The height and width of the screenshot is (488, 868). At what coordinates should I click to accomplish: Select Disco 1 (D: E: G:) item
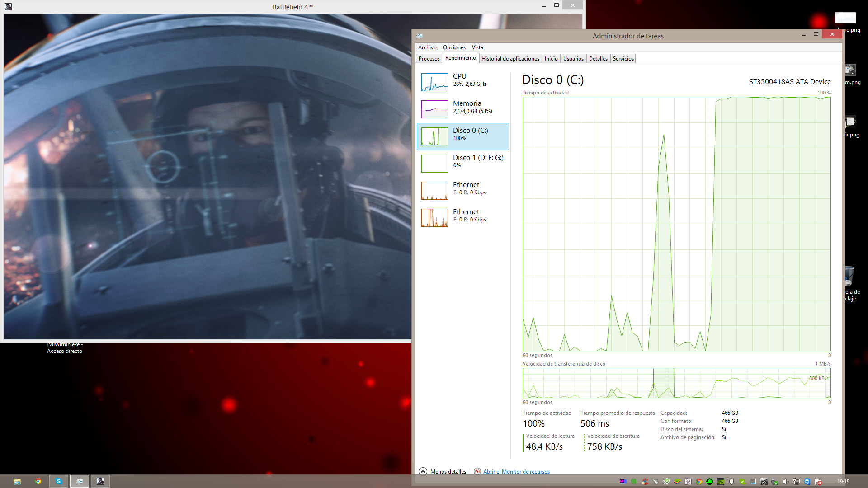pyautogui.click(x=462, y=164)
